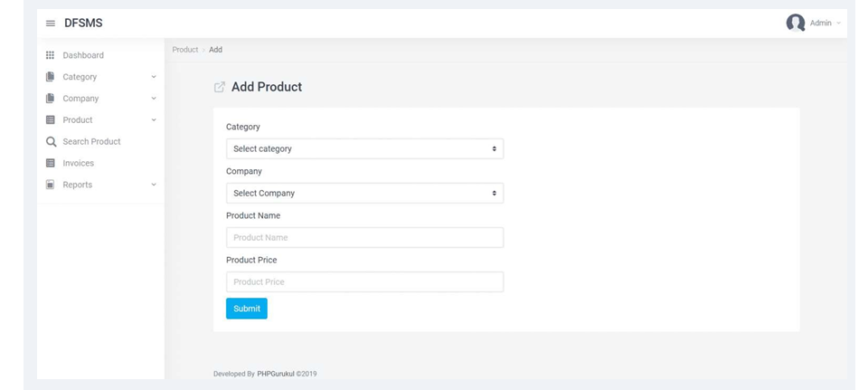868x390 pixels.
Task: Open Invoices in the sidebar
Action: click(78, 164)
